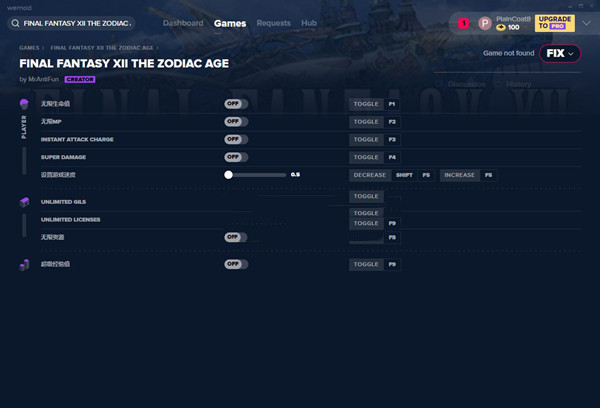This screenshot has width=600, height=408.
Task: Click the Final Fantasy XII page title
Action: pos(124,64)
